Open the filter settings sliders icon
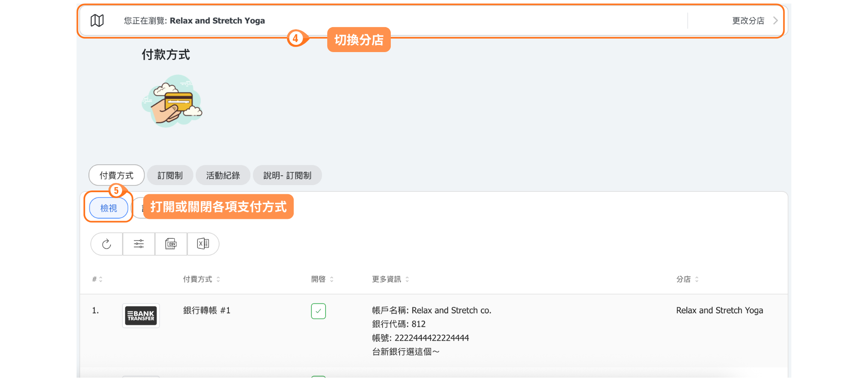Viewport: 868px width, 381px height. click(139, 244)
